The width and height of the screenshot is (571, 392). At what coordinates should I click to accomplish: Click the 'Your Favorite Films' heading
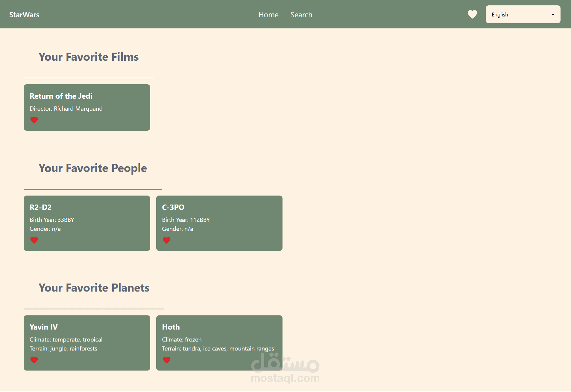(89, 57)
